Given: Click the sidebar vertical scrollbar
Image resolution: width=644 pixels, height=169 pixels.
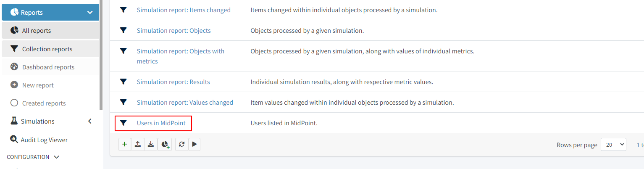Looking at the screenshot, I should (x=101, y=55).
